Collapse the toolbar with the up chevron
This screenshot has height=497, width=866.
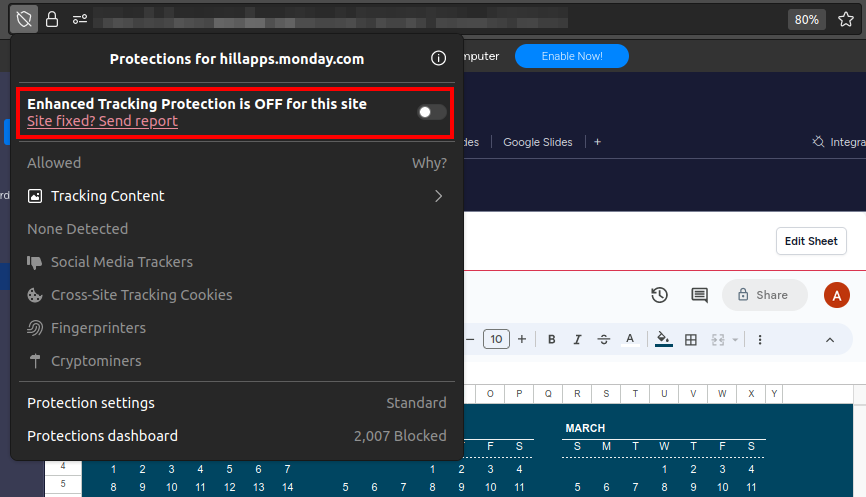[830, 340]
